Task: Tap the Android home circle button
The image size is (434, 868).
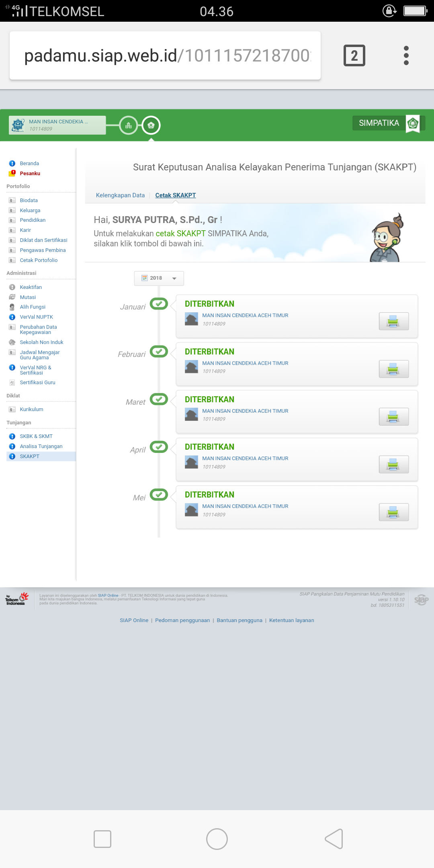Action: click(217, 839)
